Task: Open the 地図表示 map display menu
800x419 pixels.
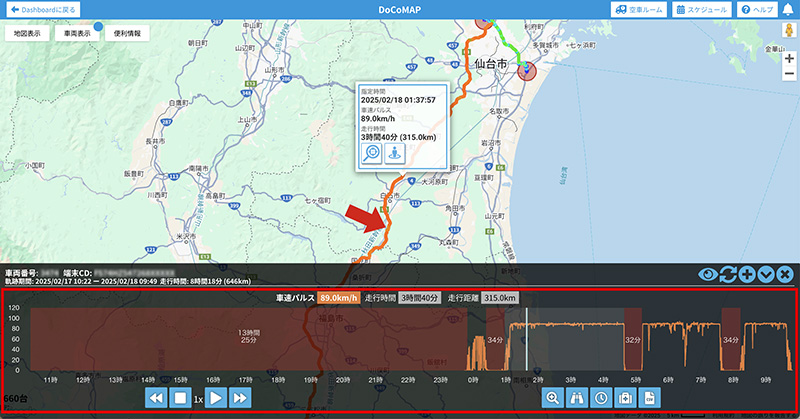Action: pyautogui.click(x=28, y=33)
